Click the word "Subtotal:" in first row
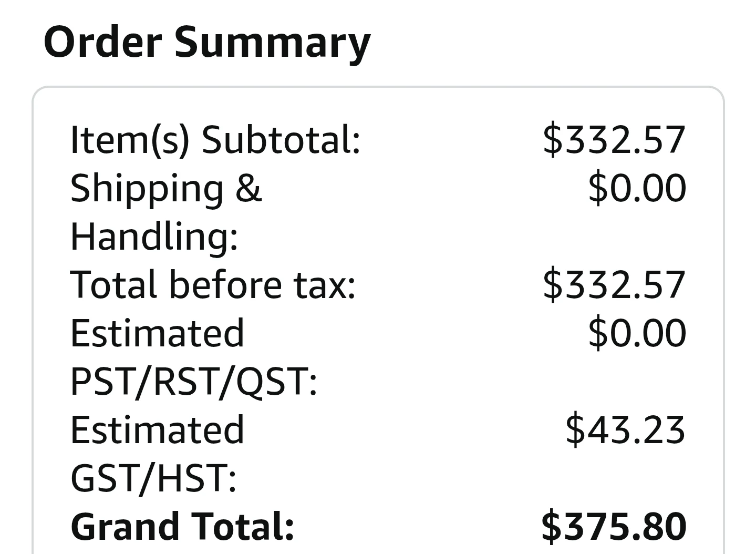Image resolution: width=756 pixels, height=554 pixels. click(x=281, y=140)
